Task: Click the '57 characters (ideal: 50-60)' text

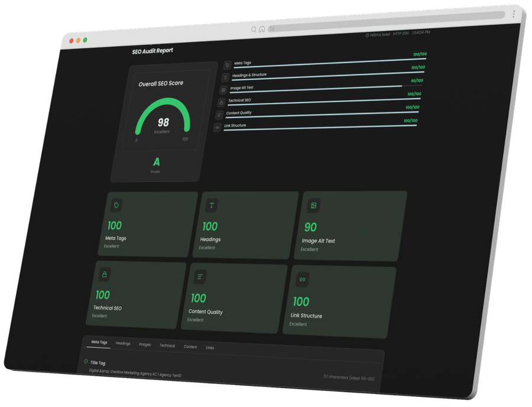Action: [349, 377]
